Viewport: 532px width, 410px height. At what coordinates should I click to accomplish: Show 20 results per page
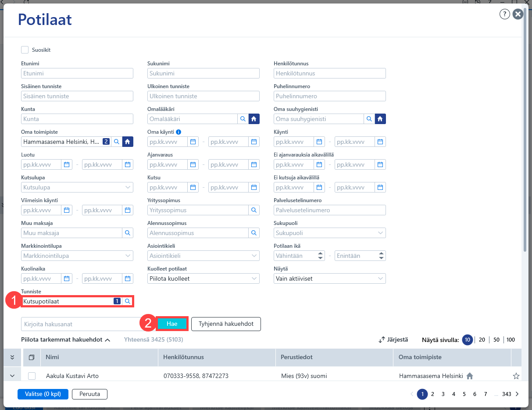point(482,339)
